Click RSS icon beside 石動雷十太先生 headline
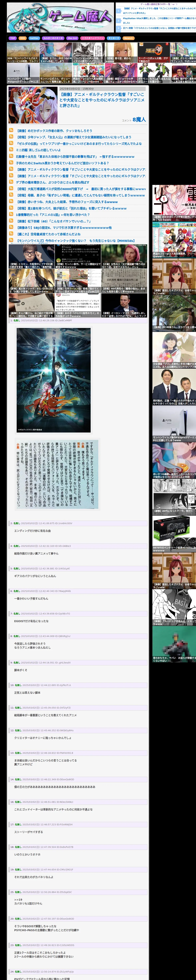Screen dimensions: 196x980 coord(11,156)
